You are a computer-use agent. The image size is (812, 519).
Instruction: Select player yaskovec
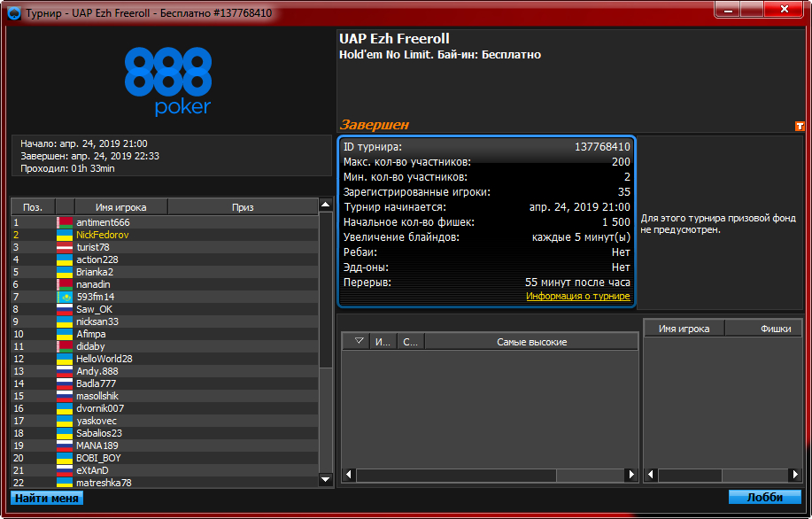coord(165,421)
